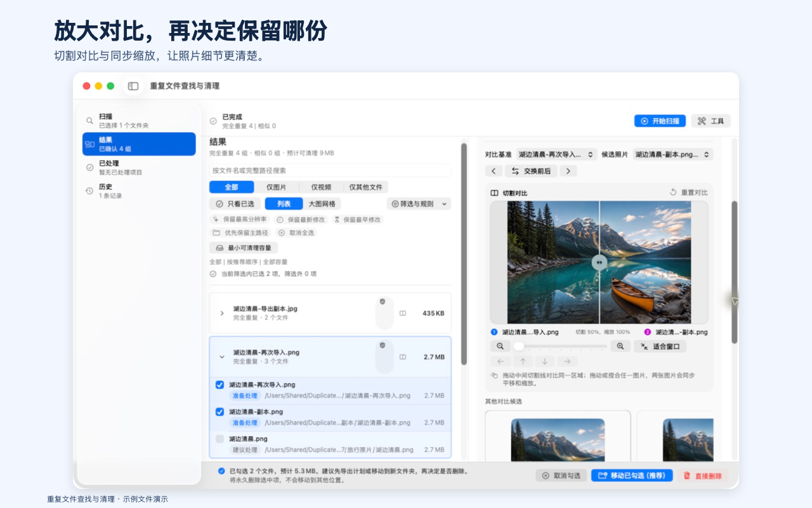
Task: Collapse the 湖边清晨-再次导入.png group
Action: pyautogui.click(x=222, y=357)
